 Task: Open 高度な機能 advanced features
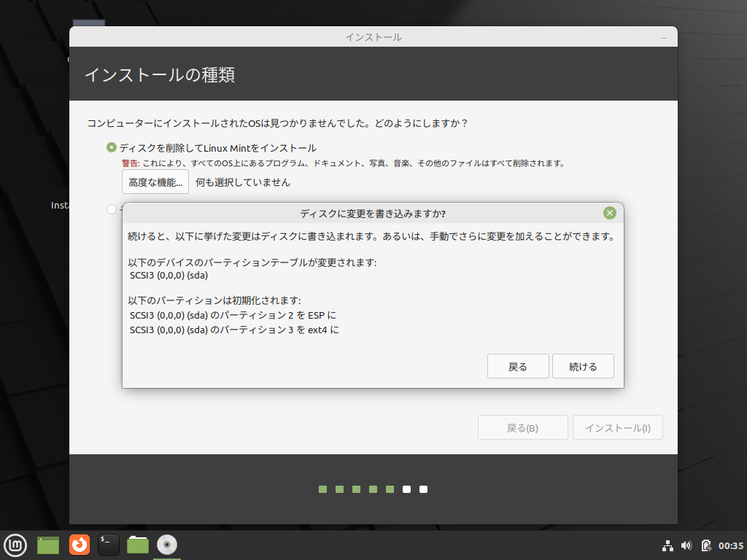(x=155, y=182)
